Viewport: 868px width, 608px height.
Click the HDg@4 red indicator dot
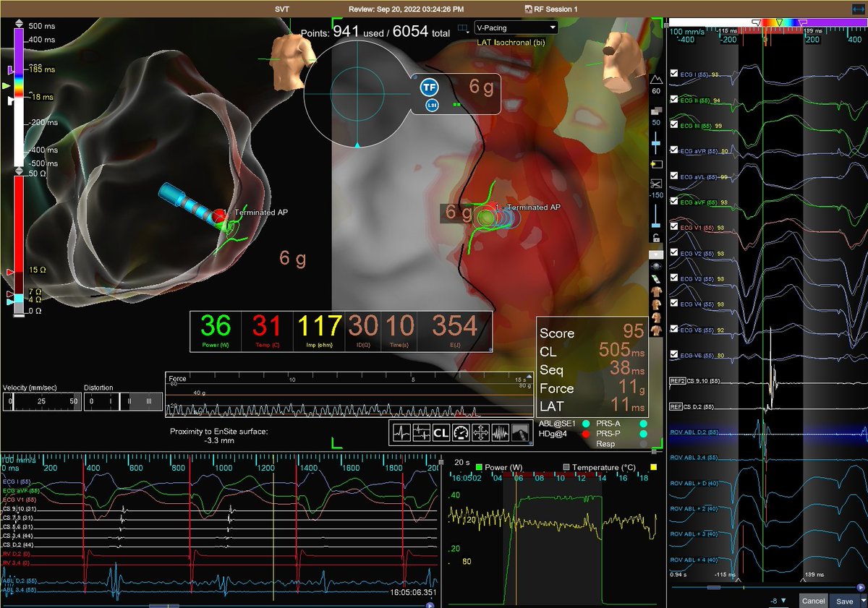tap(585, 433)
